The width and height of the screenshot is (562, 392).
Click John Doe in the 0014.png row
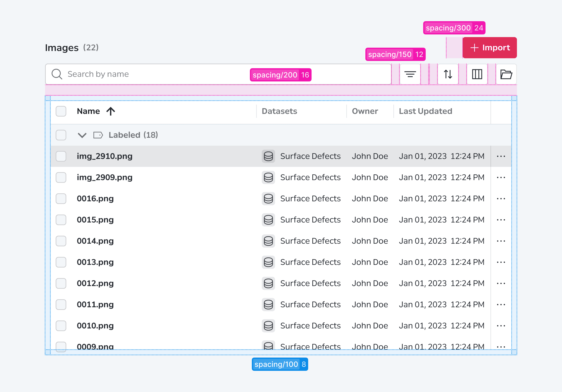pyautogui.click(x=370, y=241)
